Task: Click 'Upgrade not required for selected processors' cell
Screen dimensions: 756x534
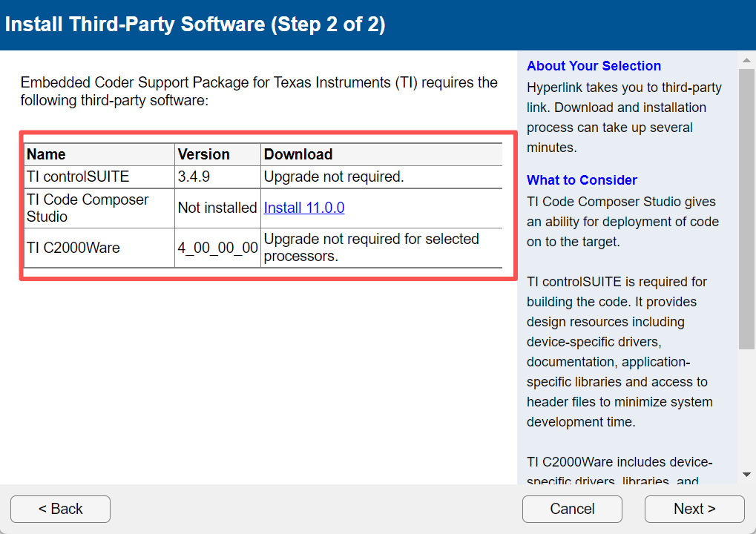Action: tap(381, 248)
